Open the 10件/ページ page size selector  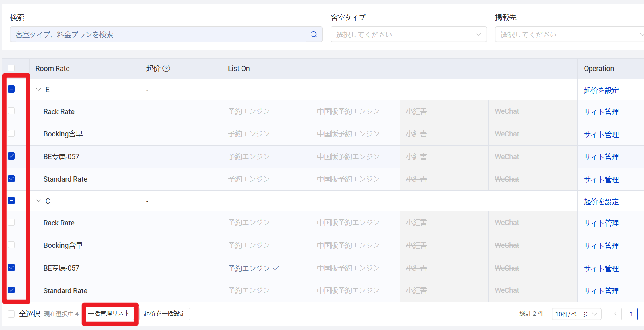click(x=577, y=314)
